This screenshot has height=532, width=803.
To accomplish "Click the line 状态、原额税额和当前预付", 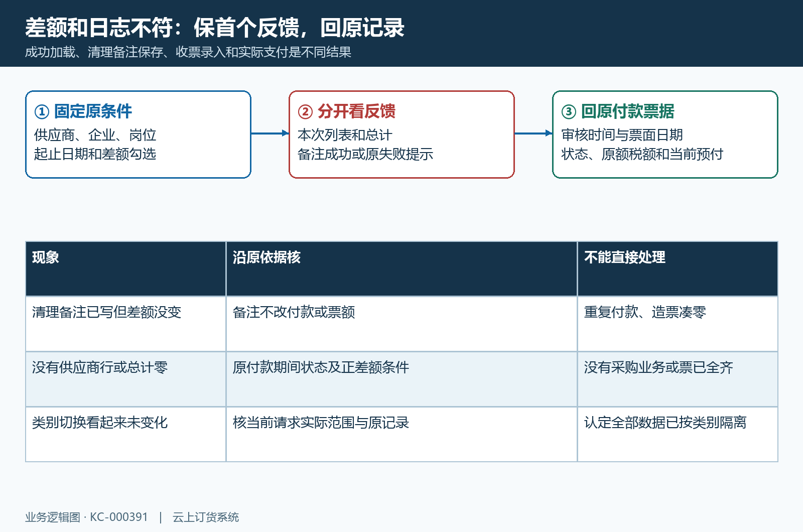I will pos(642,154).
